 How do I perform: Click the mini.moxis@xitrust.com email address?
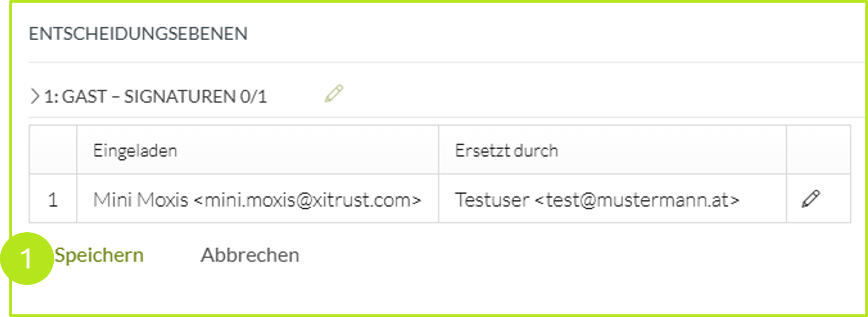coord(307,200)
